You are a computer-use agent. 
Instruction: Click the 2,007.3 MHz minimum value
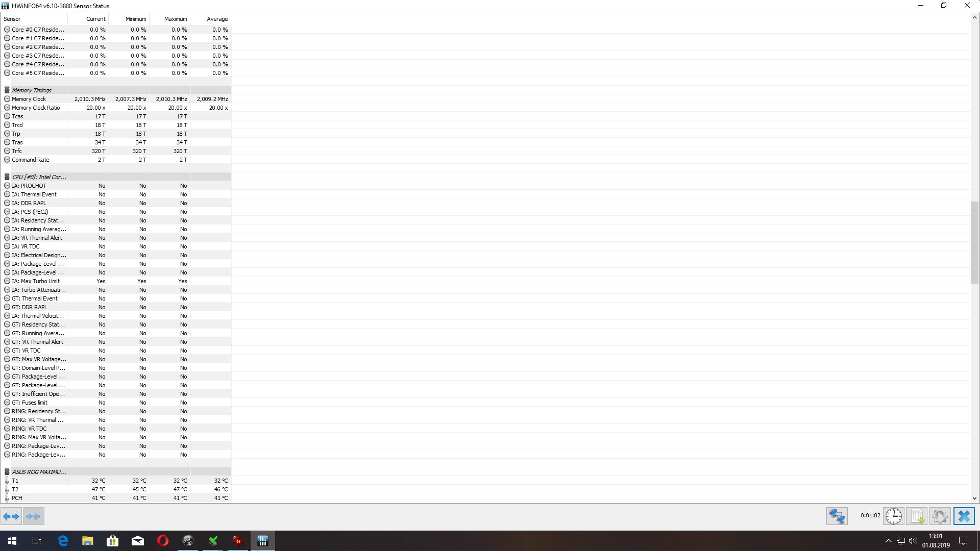coord(131,99)
